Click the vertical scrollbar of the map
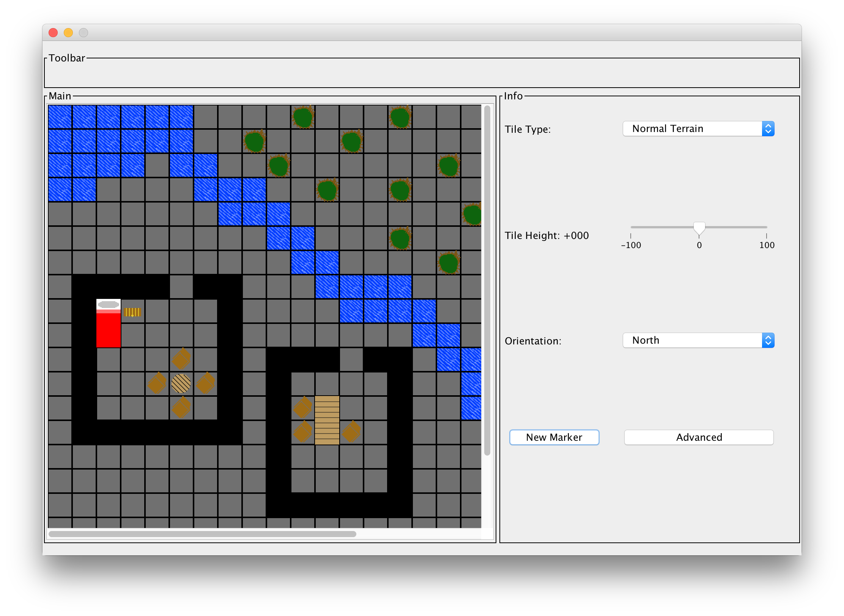 click(x=487, y=280)
